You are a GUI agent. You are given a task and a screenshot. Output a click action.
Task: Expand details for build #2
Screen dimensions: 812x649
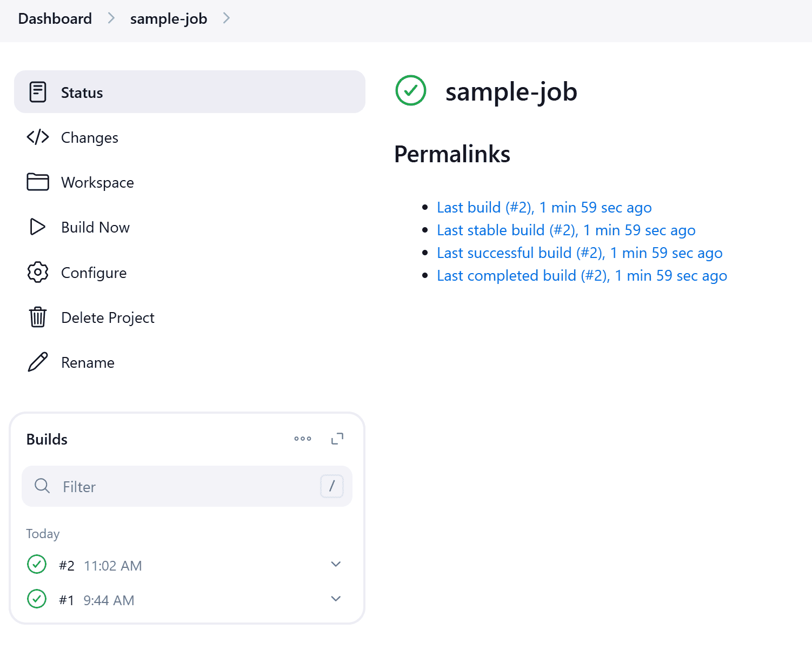(x=336, y=564)
